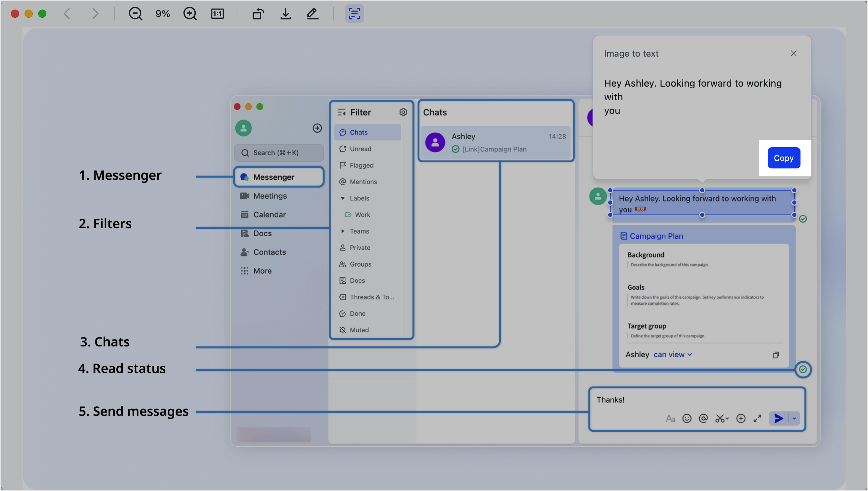Close the Image to text popup
Viewport: 868px width, 491px height.
coord(793,53)
